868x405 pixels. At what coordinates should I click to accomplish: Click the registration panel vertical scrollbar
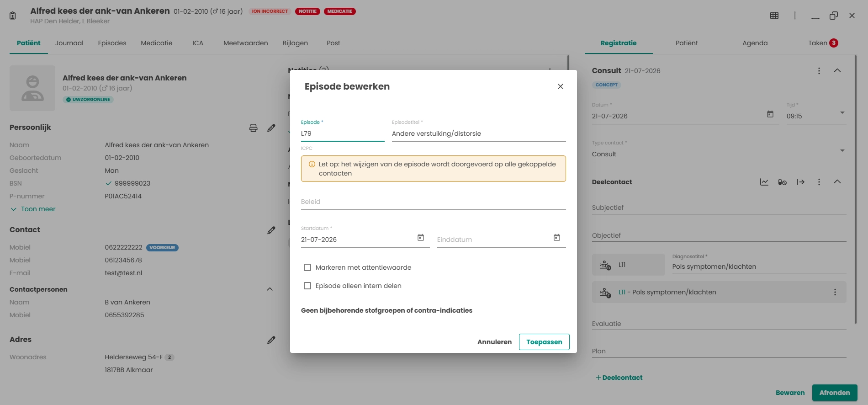tap(856, 190)
